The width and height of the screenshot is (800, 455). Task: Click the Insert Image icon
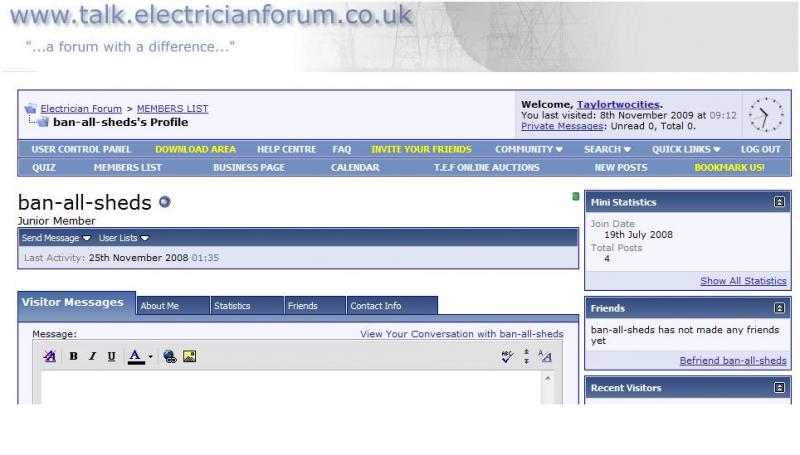pos(189,357)
